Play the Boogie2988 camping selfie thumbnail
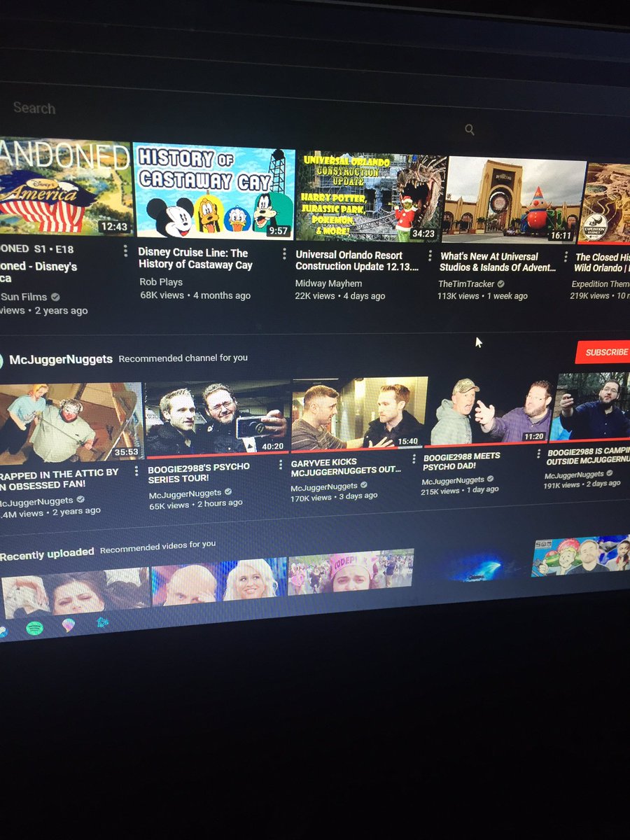Viewport: 630px width, 840px height. pyautogui.click(x=590, y=406)
